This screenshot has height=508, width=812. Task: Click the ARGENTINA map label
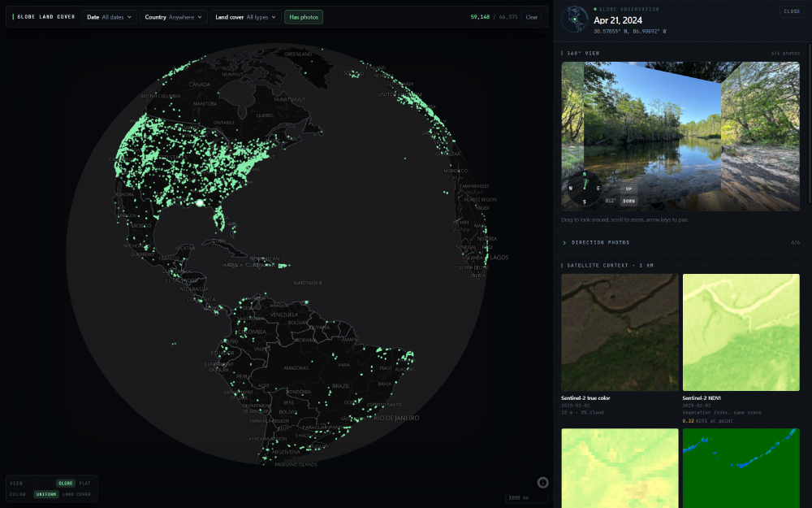[286, 452]
